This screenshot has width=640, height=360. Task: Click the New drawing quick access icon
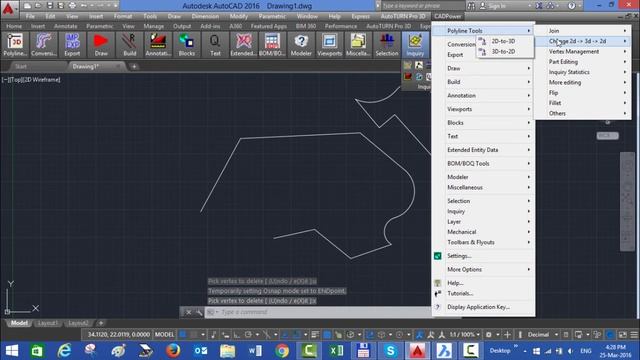[x=27, y=6]
